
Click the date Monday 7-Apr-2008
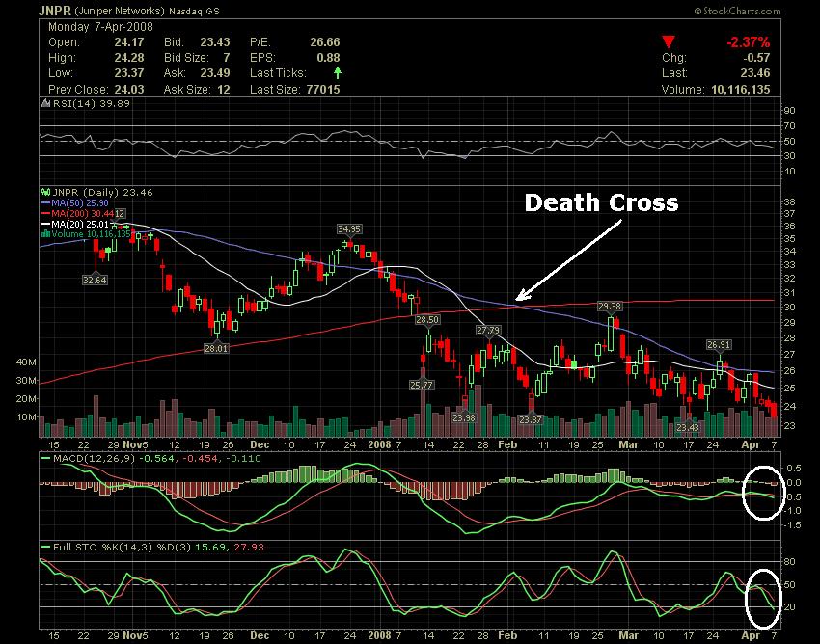click(x=100, y=27)
